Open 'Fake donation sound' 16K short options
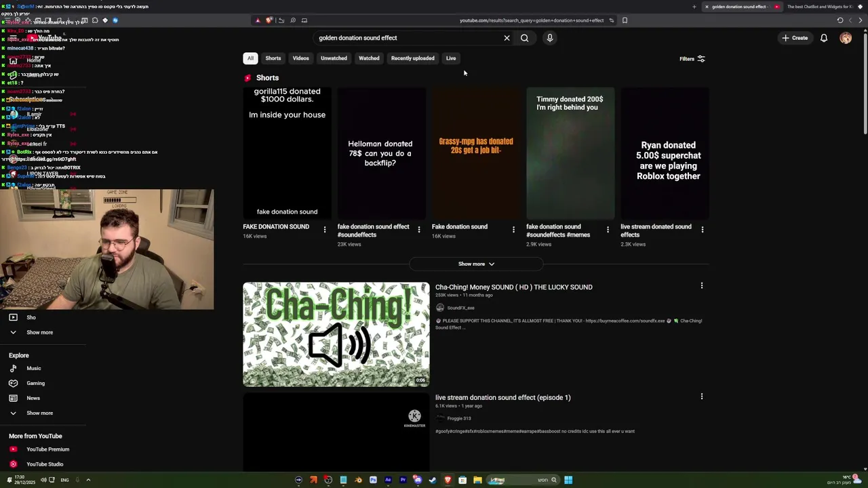The width and height of the screenshot is (868, 488). pos(513,230)
